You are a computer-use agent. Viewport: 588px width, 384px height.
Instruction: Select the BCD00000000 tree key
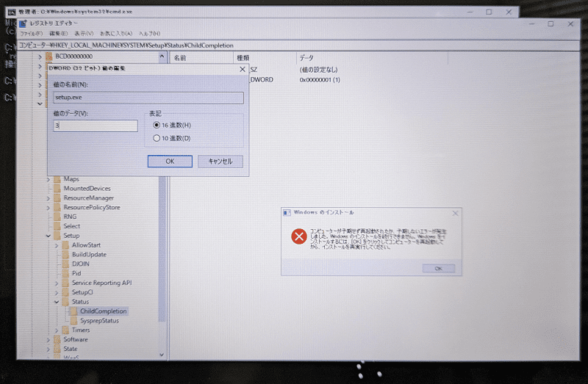point(74,57)
